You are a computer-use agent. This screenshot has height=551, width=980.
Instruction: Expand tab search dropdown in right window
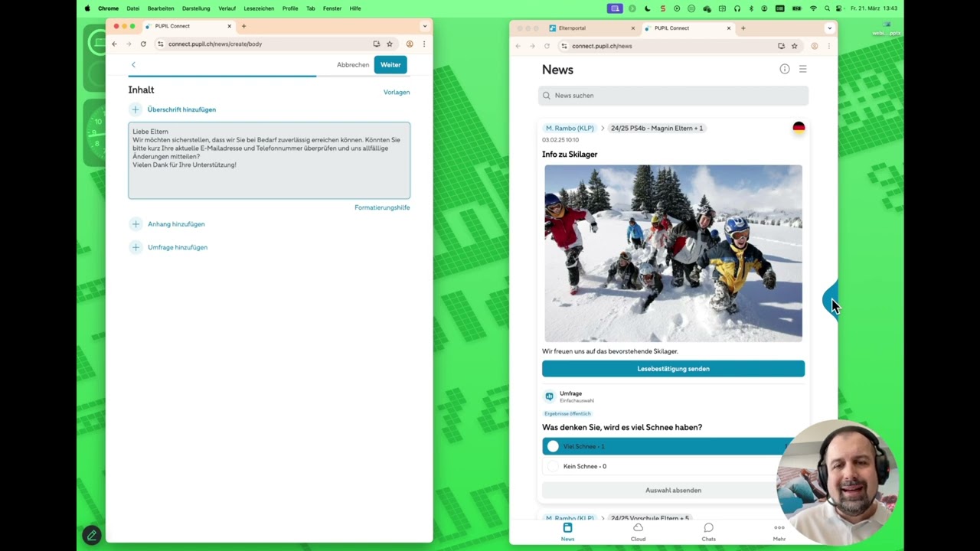click(829, 28)
